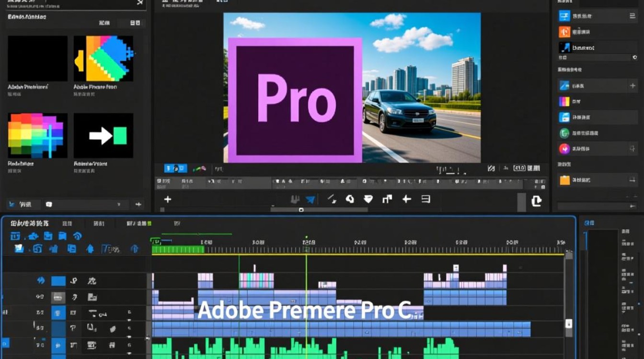Toggle the highlighted blue button below the preview's left corner
Image resolution: width=644 pixels, height=359 pixels.
point(175,168)
